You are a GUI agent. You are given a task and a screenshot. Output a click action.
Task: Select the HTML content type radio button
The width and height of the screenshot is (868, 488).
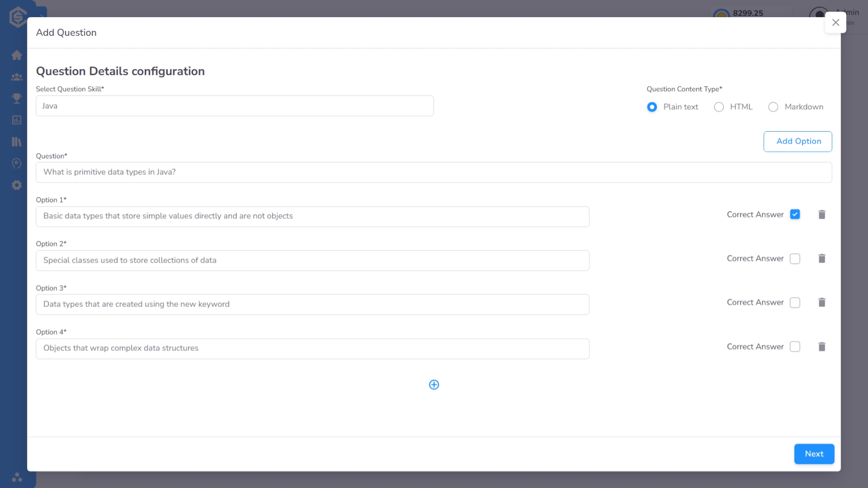pyautogui.click(x=718, y=107)
